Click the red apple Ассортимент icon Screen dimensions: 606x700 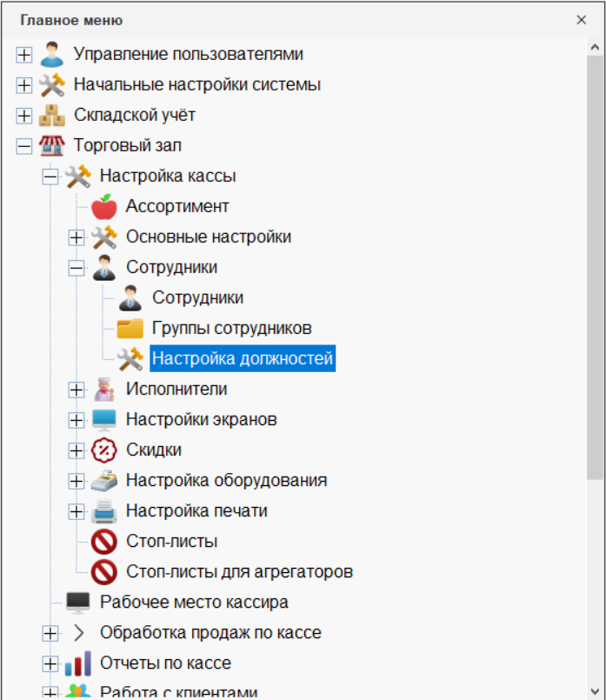[x=103, y=207]
